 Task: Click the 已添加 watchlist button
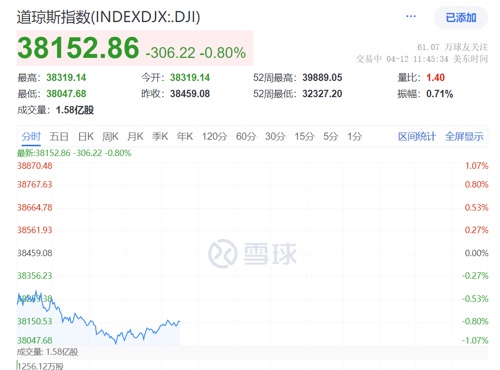[x=461, y=17]
